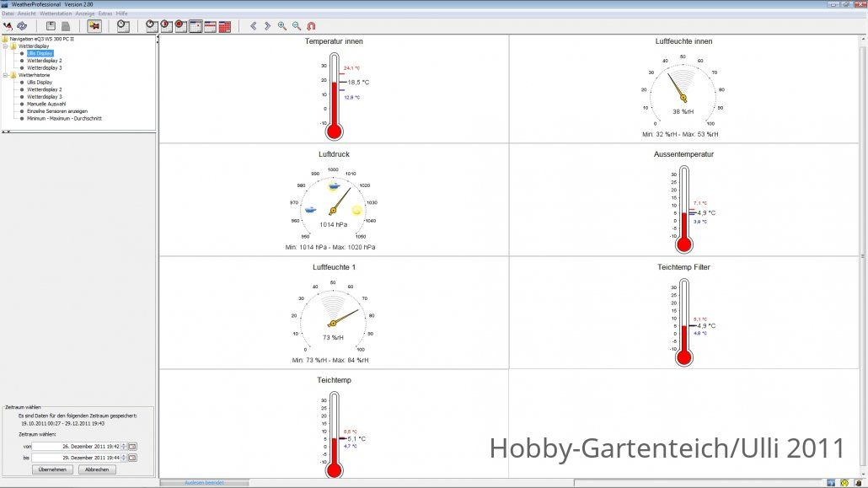Go back with the left arrow icon
868x488 pixels.
(254, 26)
